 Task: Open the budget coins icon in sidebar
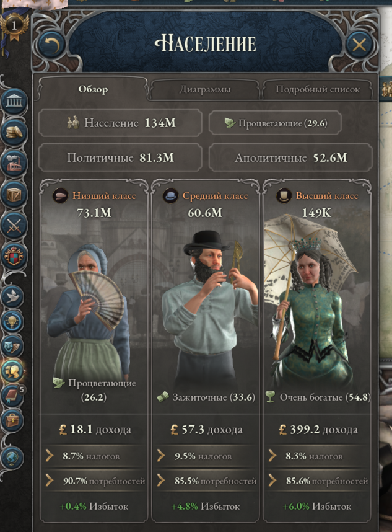tap(14, 132)
